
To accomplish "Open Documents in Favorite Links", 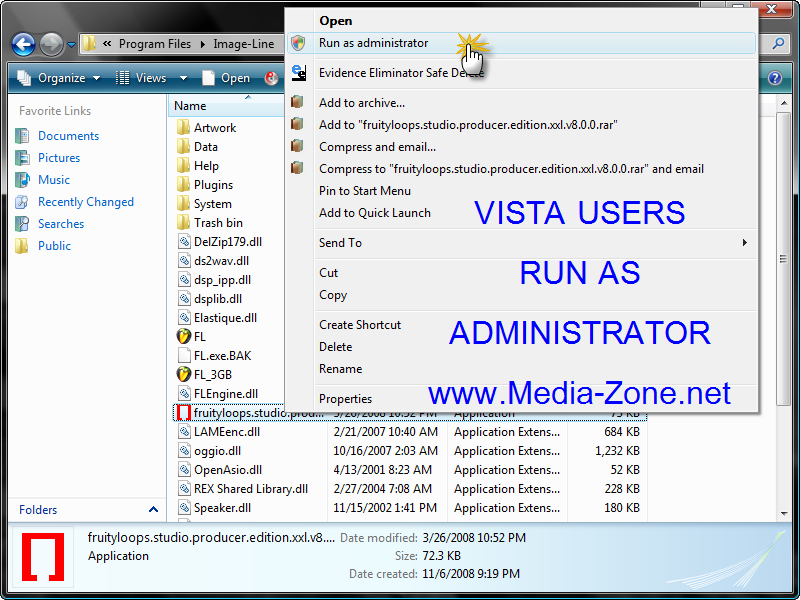I will [x=68, y=136].
